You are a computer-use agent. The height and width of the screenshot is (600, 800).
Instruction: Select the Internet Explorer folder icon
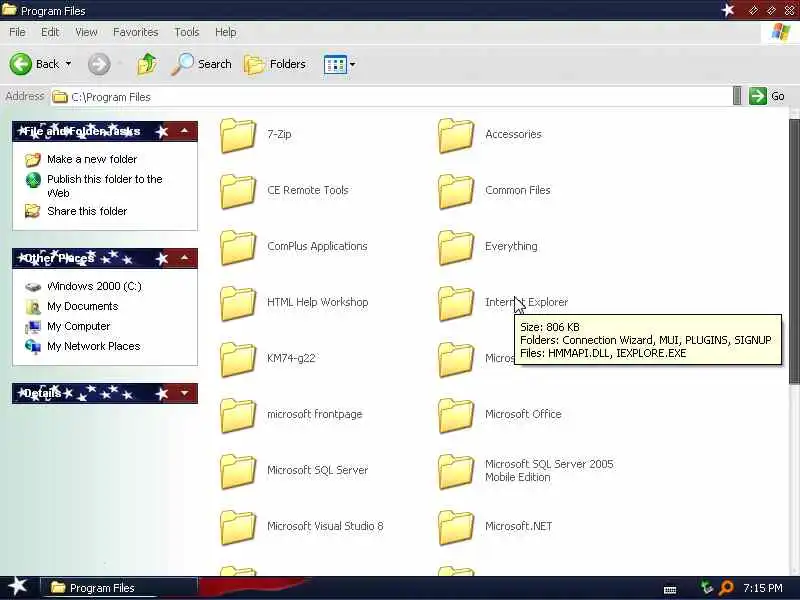point(456,304)
